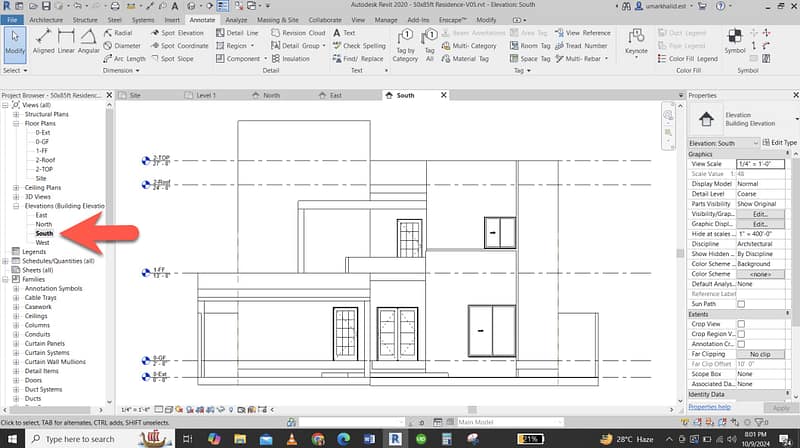
Task: Enable the Sun Path checkbox
Action: point(741,303)
